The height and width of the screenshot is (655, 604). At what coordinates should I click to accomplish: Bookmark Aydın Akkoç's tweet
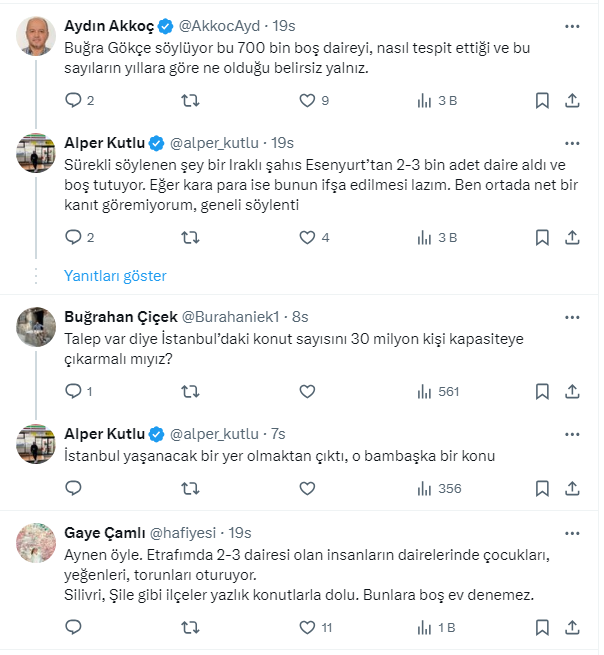542,100
